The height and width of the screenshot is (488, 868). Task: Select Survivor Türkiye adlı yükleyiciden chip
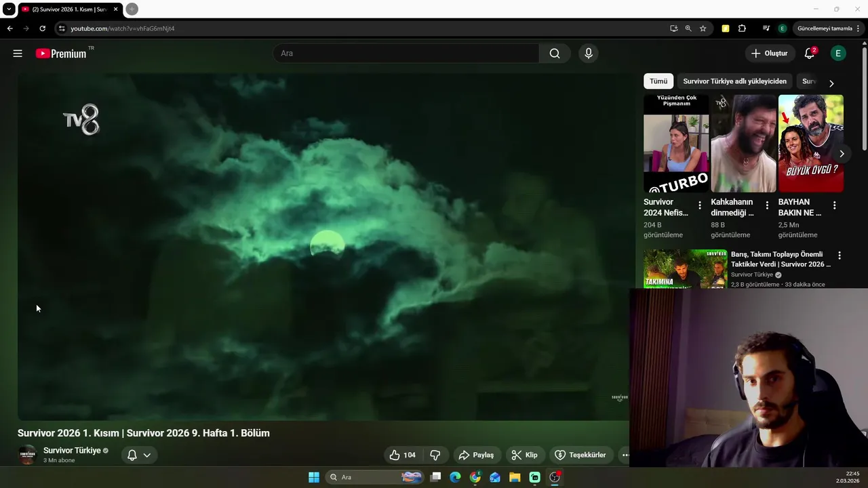point(734,81)
